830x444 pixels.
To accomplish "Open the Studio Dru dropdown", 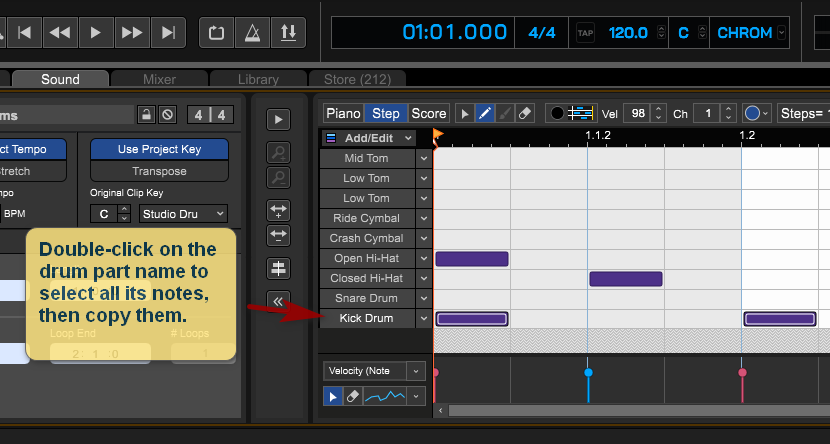I will pyautogui.click(x=183, y=214).
